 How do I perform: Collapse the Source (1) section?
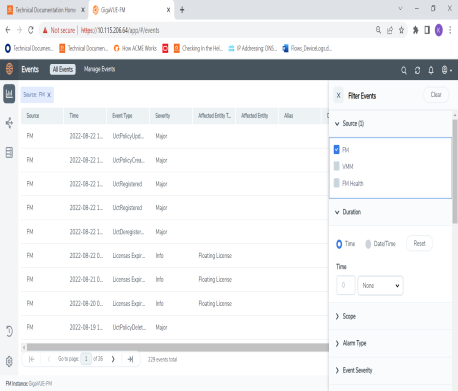tap(349, 124)
